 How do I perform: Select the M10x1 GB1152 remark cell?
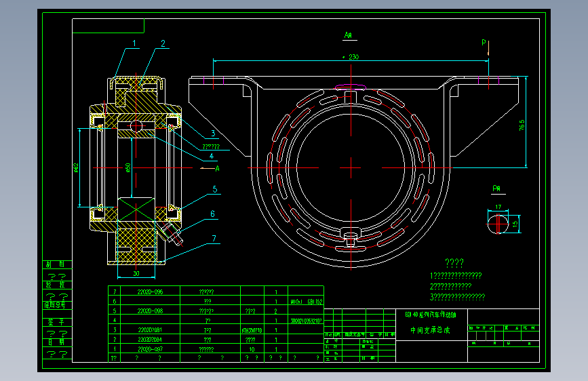(x=307, y=302)
